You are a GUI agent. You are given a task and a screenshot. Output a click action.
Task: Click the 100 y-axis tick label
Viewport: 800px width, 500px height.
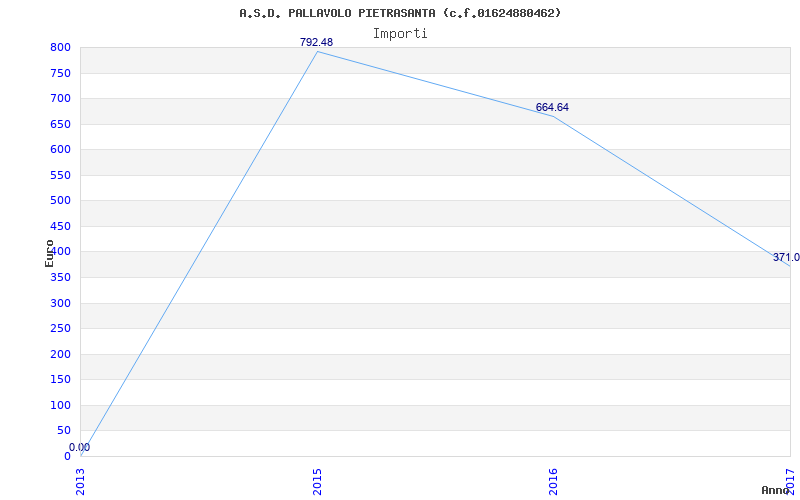(60, 406)
